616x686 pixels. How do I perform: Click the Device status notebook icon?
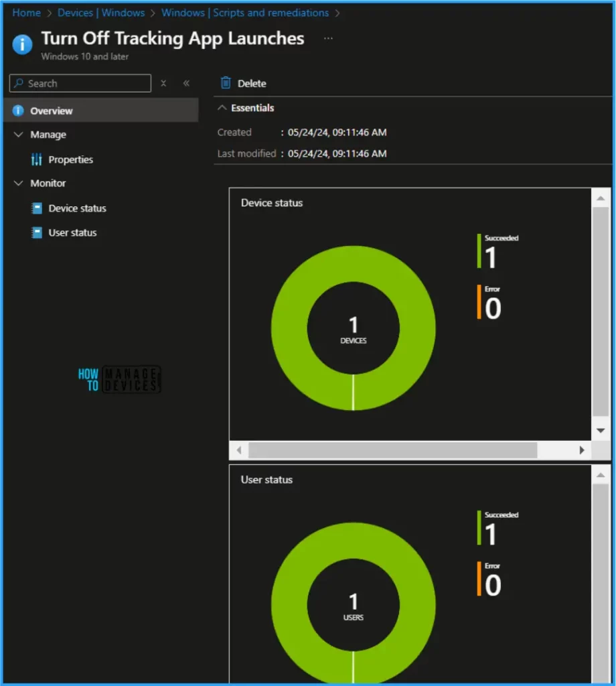pyautogui.click(x=37, y=208)
